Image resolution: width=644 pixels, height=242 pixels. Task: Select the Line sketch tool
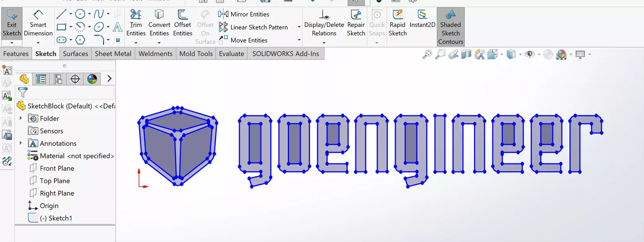(x=61, y=14)
